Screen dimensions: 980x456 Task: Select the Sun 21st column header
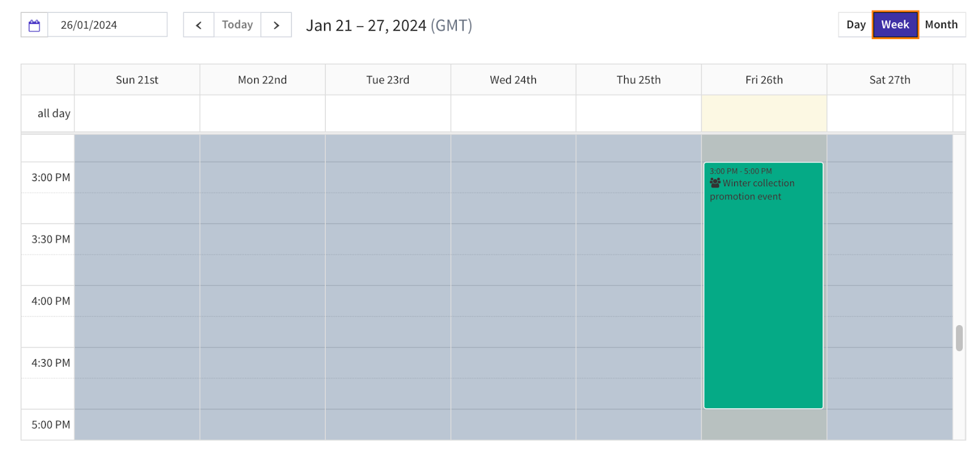point(137,80)
